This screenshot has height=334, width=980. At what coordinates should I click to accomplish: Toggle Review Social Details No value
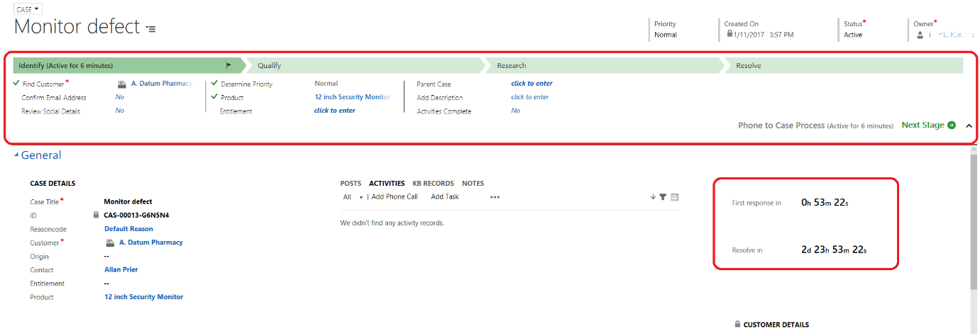[119, 111]
